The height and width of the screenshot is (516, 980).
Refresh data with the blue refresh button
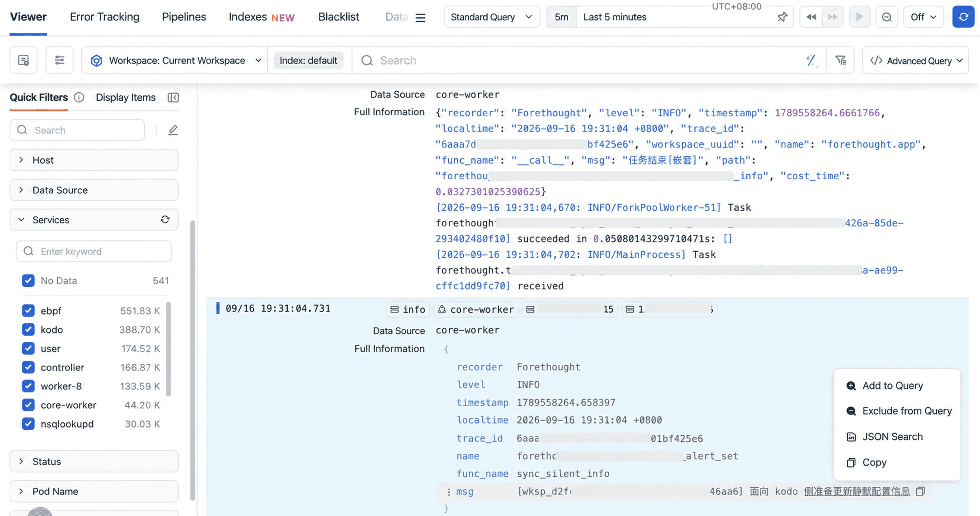[963, 17]
